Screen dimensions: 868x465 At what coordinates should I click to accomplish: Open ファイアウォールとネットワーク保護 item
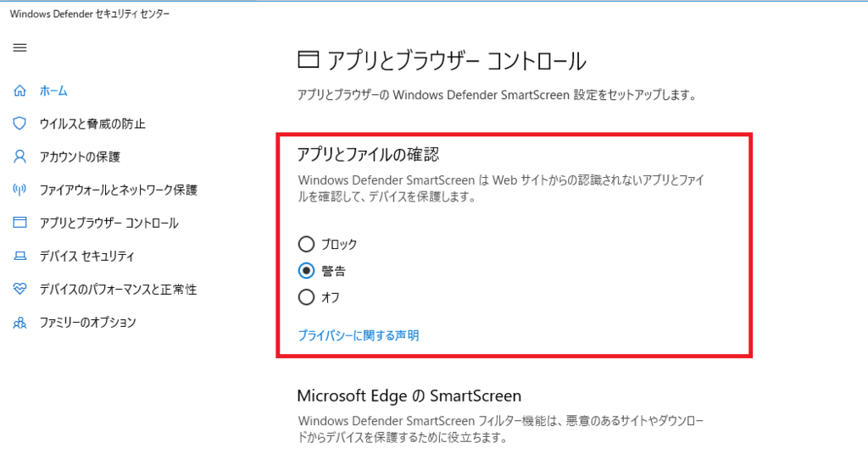tap(119, 191)
